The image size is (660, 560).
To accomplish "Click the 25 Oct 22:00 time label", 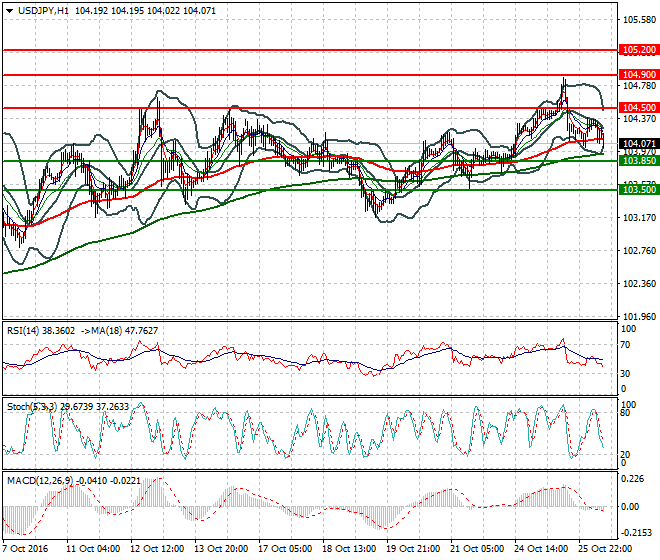I will click(605, 549).
